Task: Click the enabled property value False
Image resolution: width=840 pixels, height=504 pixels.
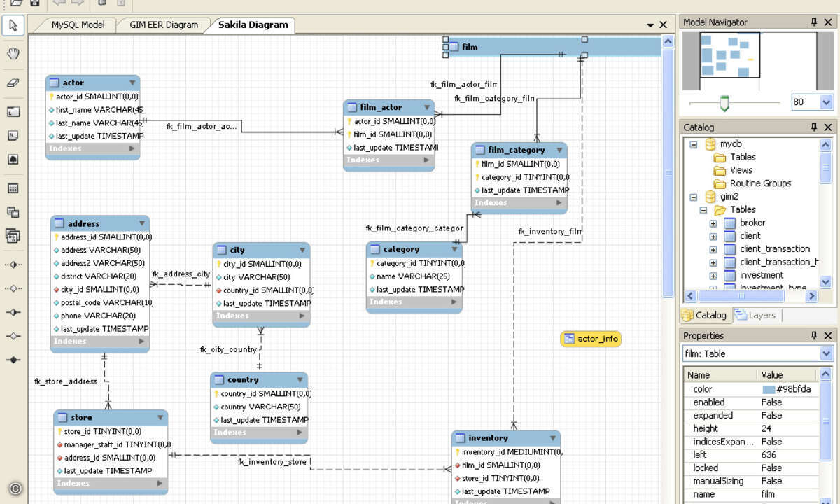Action: click(772, 402)
